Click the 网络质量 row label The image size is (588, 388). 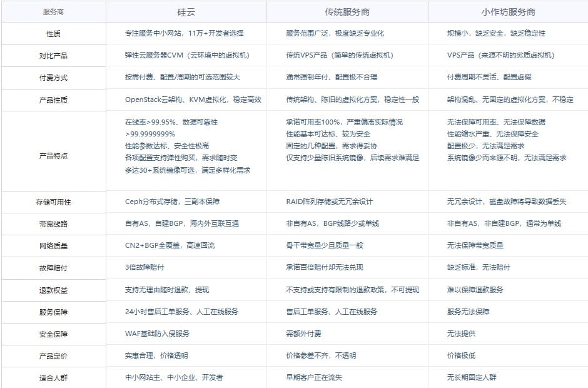(54, 245)
